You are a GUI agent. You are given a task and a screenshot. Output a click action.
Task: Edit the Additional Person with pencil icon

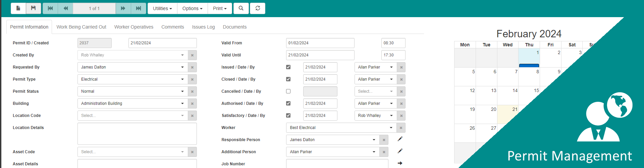click(400, 151)
